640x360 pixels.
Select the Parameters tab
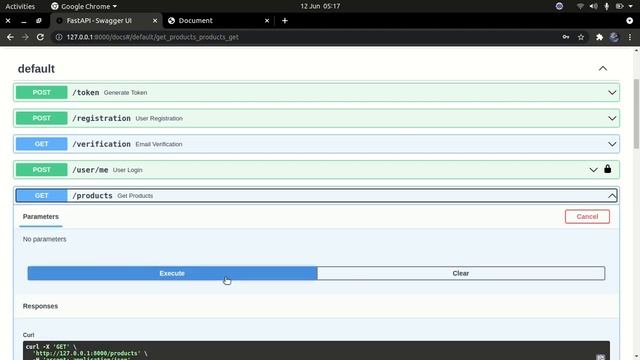(x=41, y=217)
